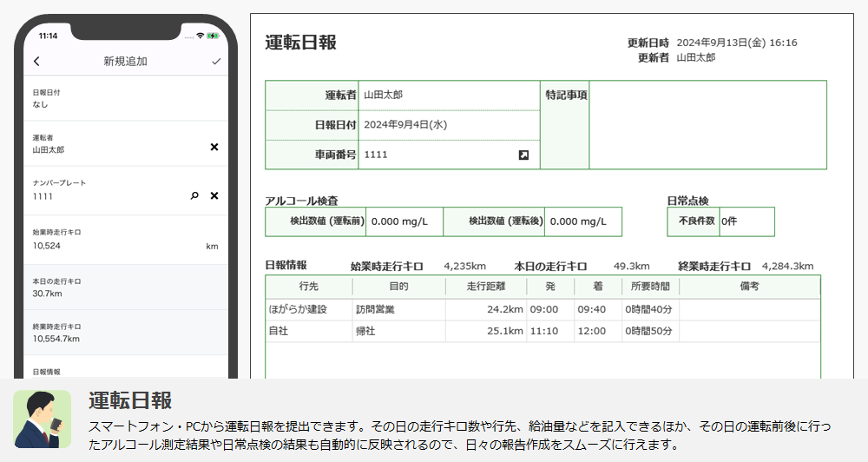Click the 特記事項 notes text area
The height and width of the screenshot is (462, 868).
(x=707, y=125)
